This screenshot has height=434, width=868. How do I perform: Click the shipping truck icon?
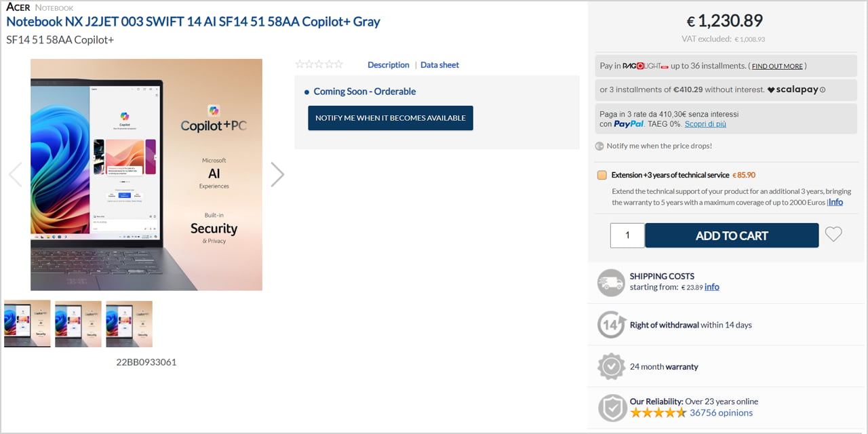coord(611,283)
